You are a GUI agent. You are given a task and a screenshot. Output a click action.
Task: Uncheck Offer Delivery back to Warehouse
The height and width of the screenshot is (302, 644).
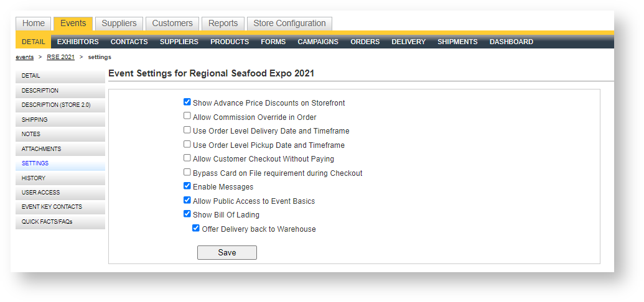click(196, 229)
